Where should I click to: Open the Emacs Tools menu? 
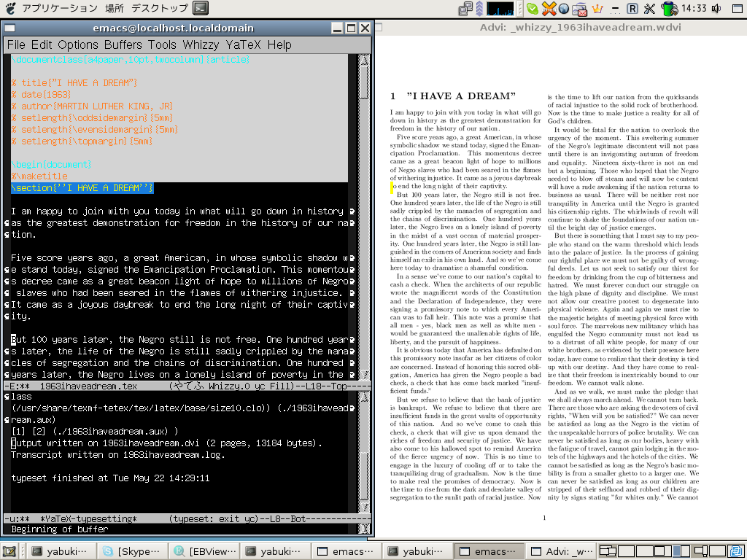(162, 44)
